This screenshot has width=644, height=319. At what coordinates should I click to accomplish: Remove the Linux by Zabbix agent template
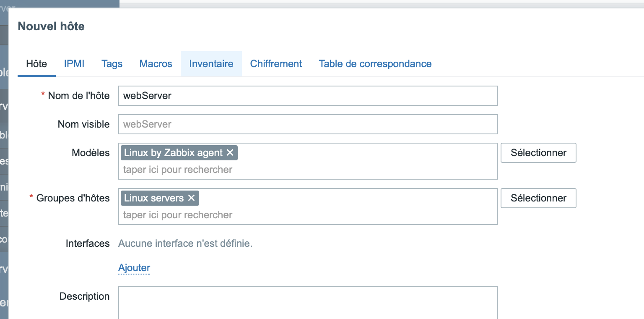[230, 153]
